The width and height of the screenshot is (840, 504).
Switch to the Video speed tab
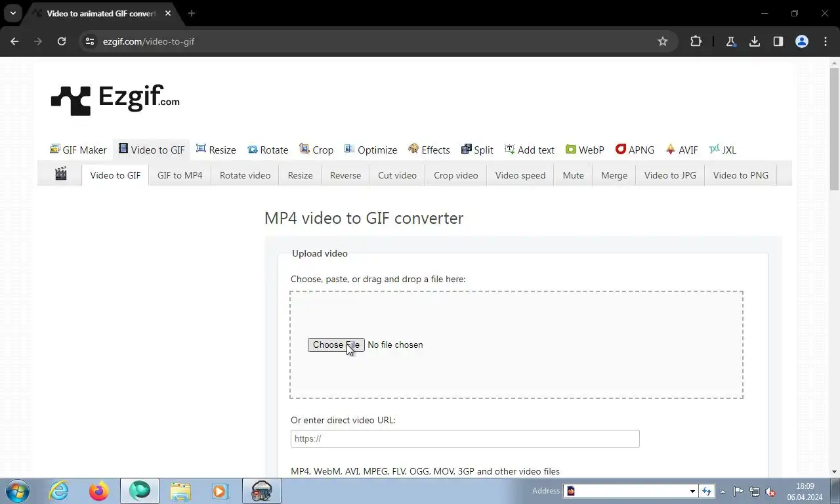[520, 175]
